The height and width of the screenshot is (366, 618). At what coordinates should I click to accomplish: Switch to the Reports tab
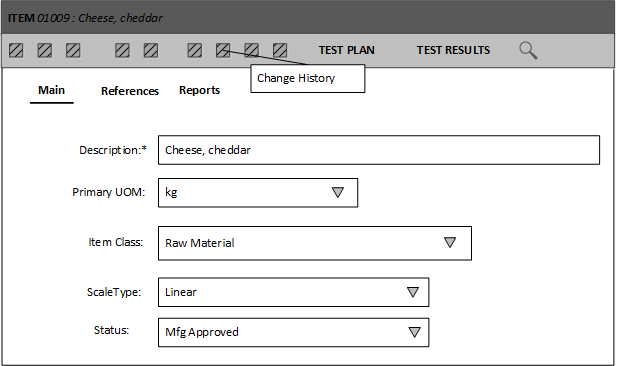point(199,90)
